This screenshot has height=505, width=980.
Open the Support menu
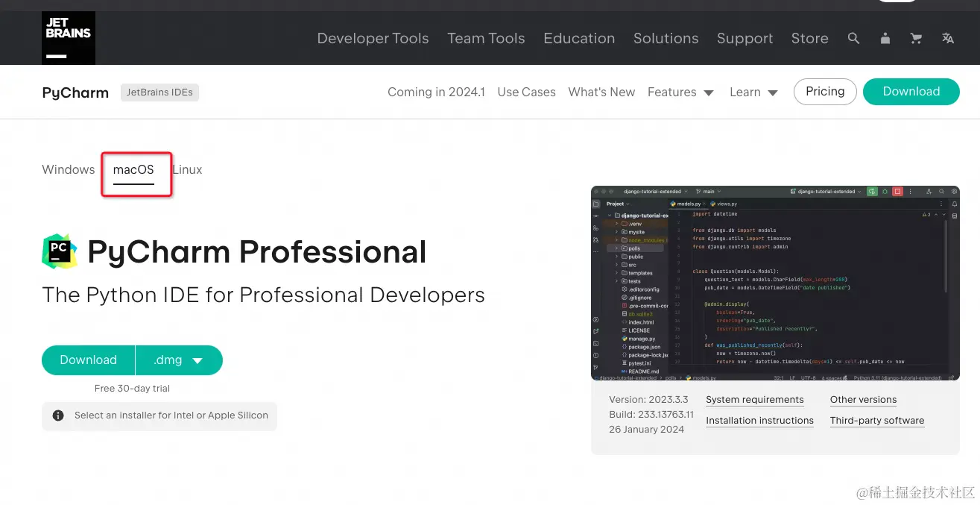[x=745, y=38]
